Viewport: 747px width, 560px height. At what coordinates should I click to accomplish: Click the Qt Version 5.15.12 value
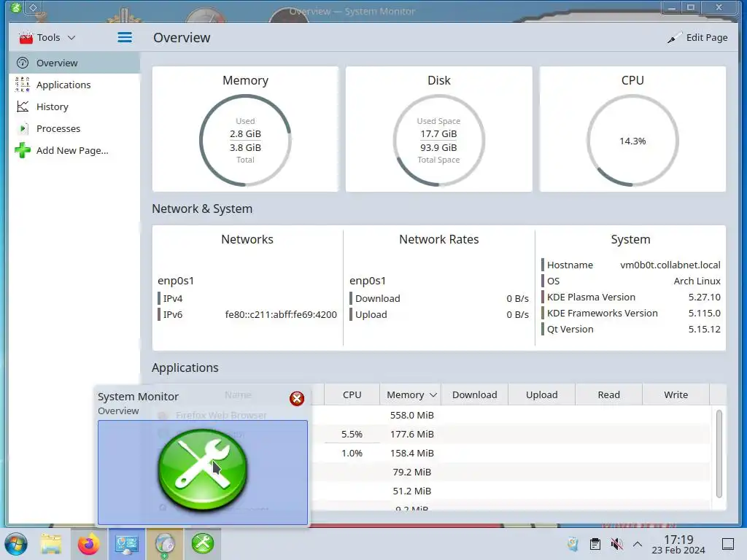click(704, 329)
